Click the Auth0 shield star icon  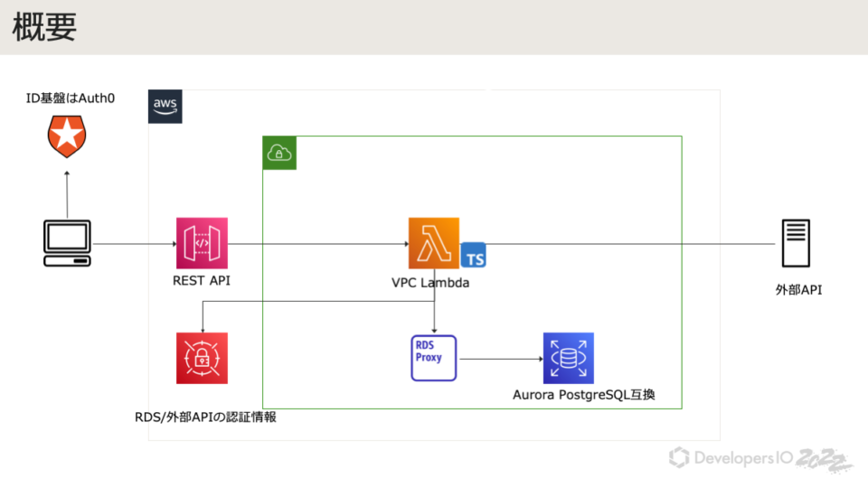pyautogui.click(x=66, y=138)
